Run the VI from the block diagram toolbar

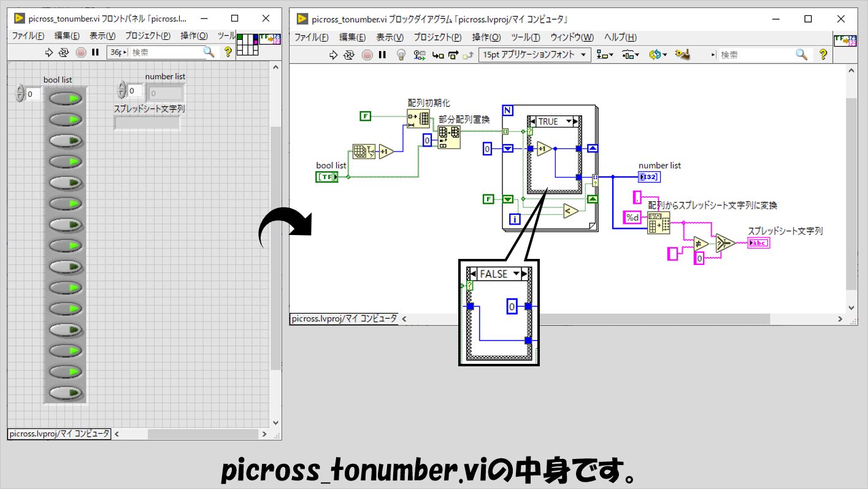pyautogui.click(x=333, y=55)
